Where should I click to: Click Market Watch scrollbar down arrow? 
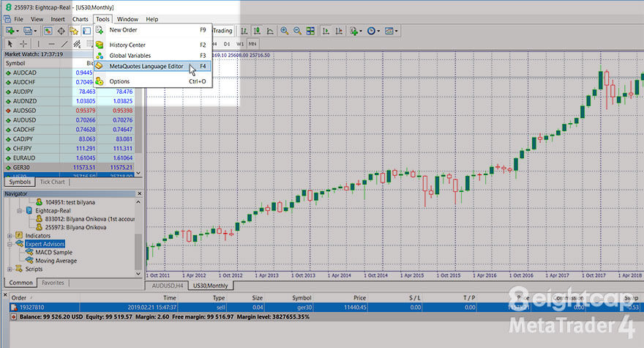click(x=138, y=173)
